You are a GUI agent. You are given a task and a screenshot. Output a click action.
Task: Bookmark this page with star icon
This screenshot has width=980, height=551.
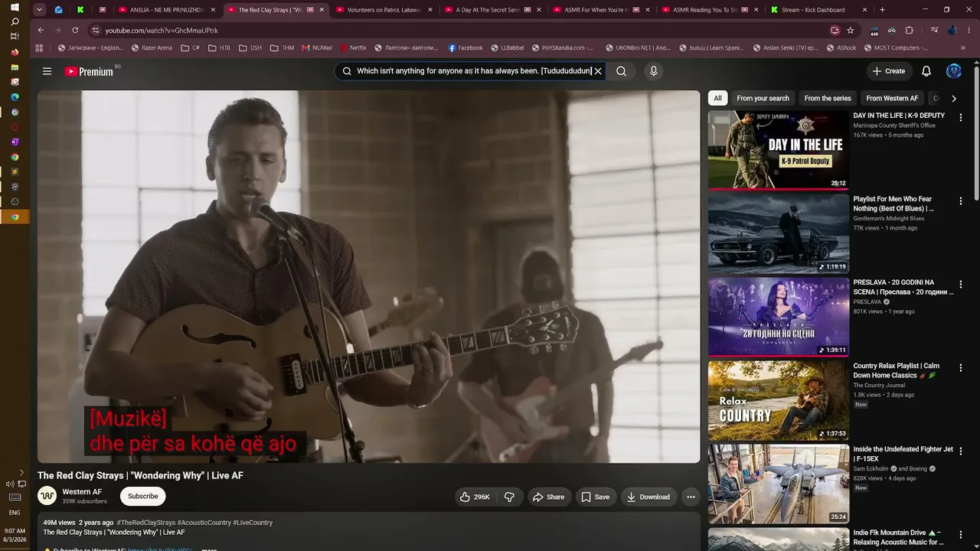(851, 31)
